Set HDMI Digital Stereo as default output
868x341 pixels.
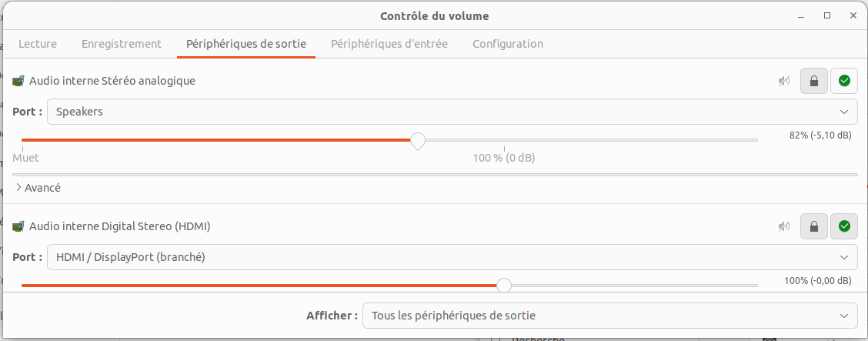tap(844, 226)
